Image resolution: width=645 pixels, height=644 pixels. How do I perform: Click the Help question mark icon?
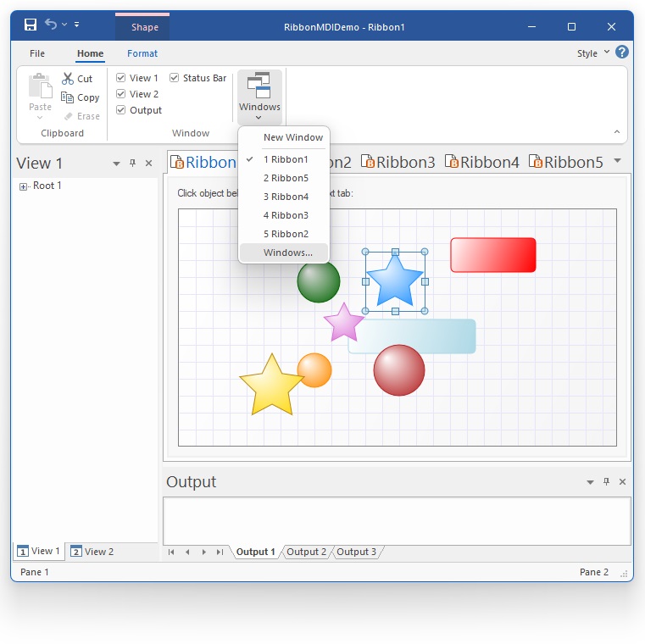pos(622,53)
